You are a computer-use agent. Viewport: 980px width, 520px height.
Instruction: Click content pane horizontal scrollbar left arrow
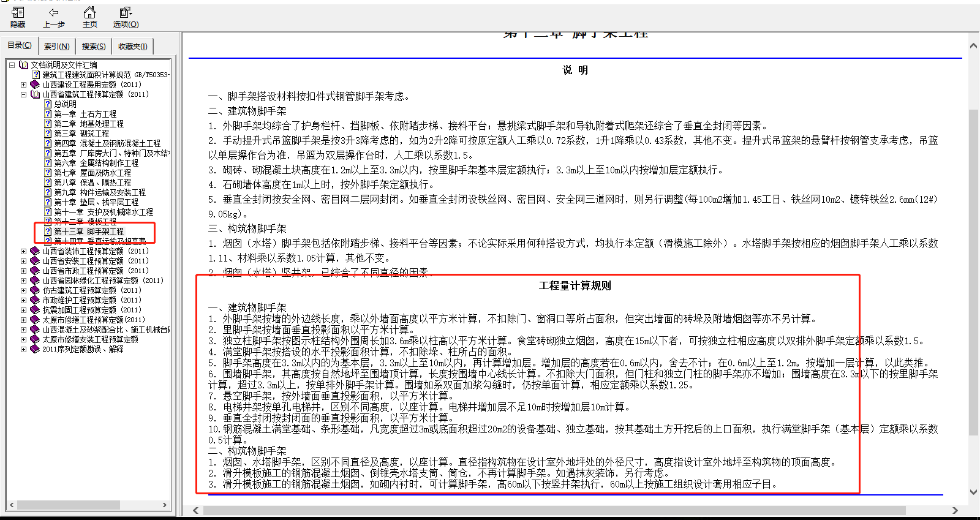tap(196, 510)
